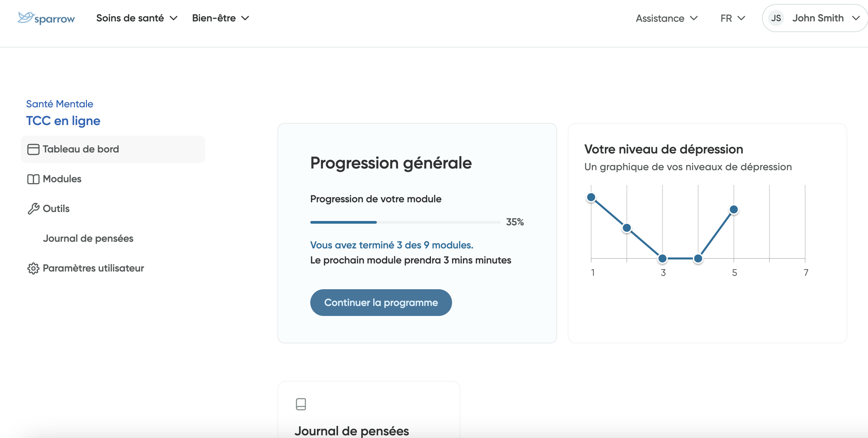Click the JS avatar circle
The image size is (868, 438).
click(x=776, y=18)
